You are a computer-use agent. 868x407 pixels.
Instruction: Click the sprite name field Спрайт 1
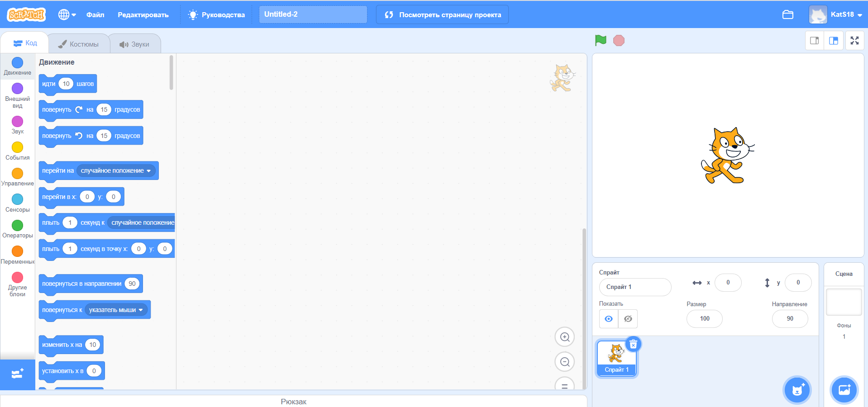(x=635, y=287)
